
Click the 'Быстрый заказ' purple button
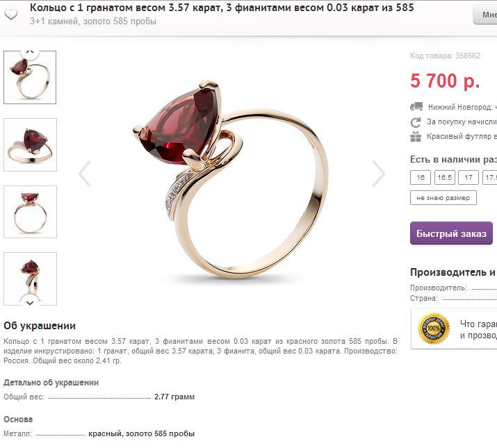coord(451,233)
